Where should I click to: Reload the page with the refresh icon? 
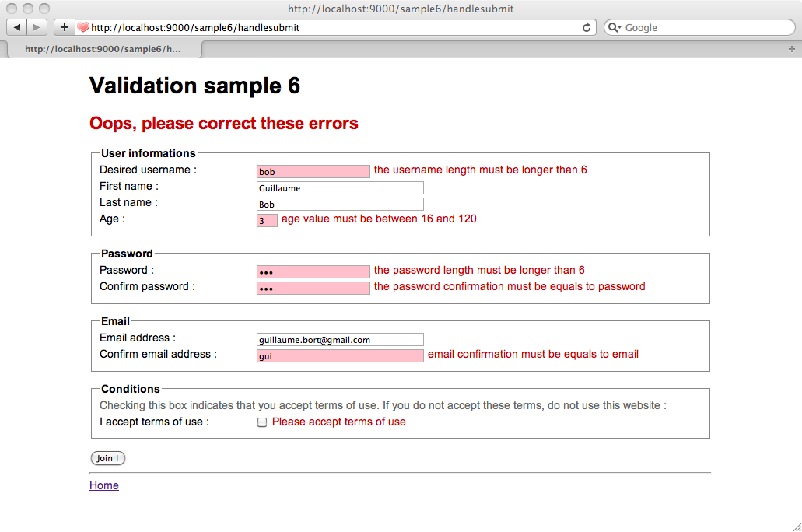coord(587,28)
